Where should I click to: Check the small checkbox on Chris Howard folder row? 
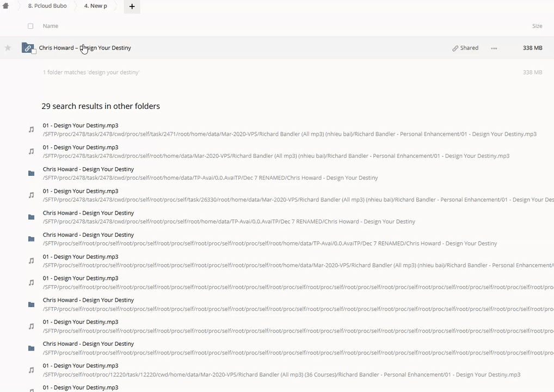pyautogui.click(x=34, y=52)
